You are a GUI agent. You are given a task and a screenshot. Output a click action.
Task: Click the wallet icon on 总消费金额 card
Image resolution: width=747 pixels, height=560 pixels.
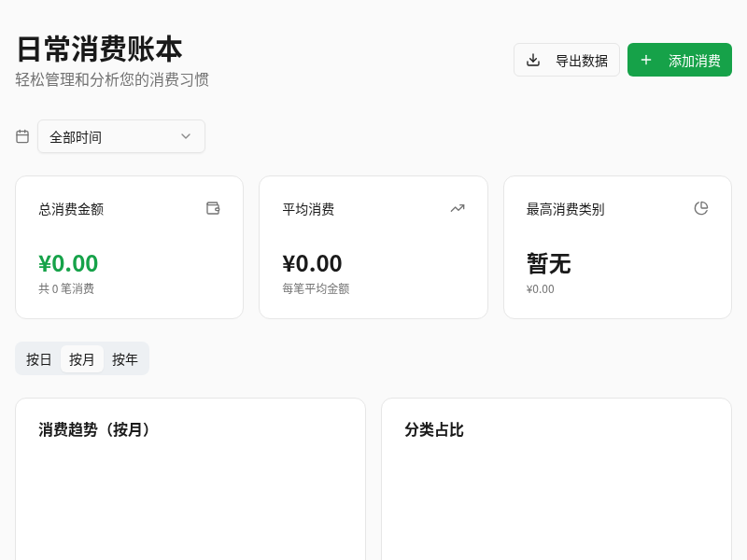pos(213,208)
